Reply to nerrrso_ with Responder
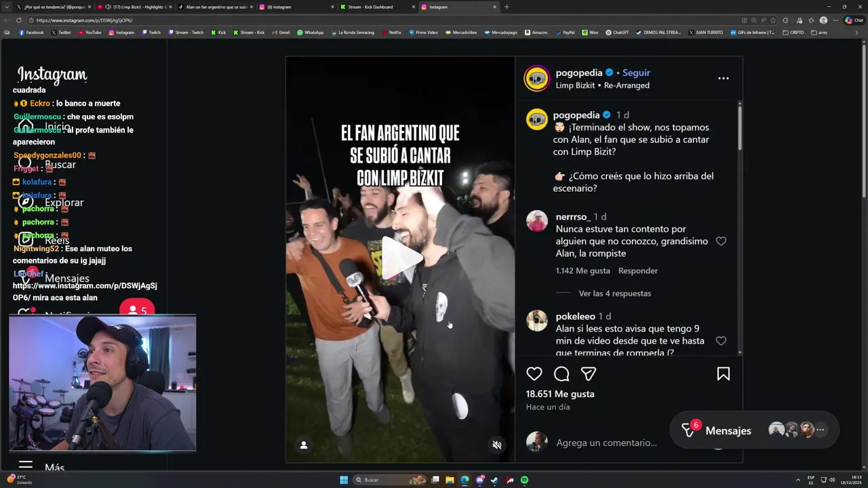 pos(637,270)
